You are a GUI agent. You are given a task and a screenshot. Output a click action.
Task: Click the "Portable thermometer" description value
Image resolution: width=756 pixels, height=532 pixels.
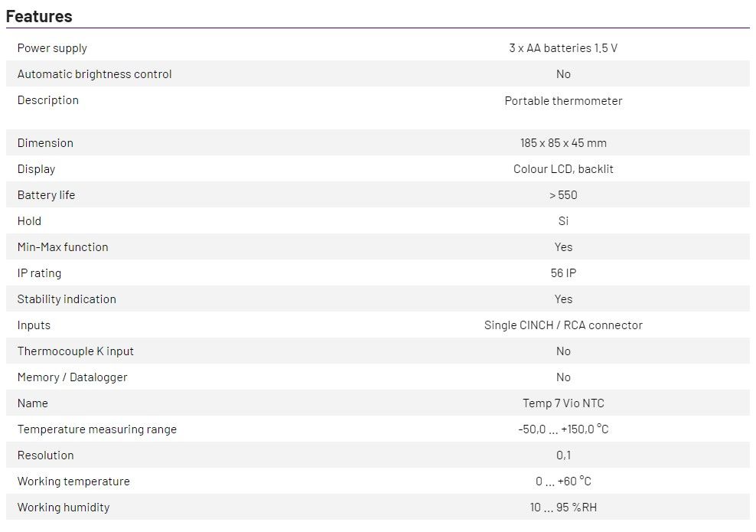point(563,101)
